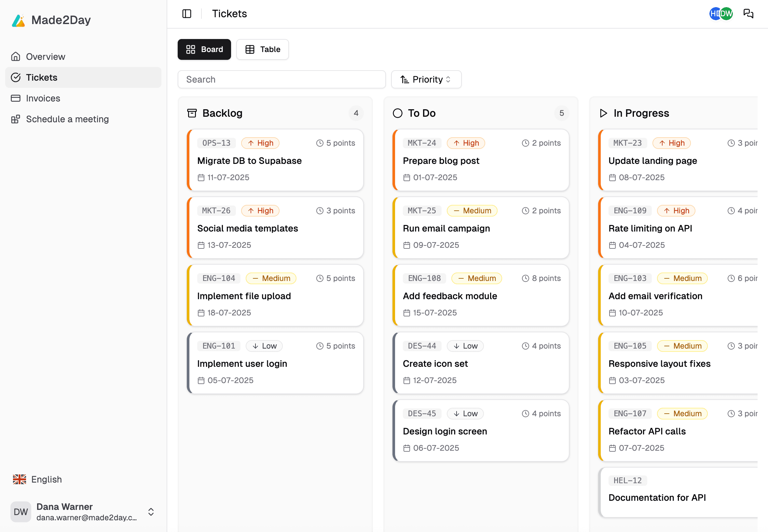This screenshot has height=532, width=768.
Task: Click the card icon next to Invoices
Action: coord(15,98)
